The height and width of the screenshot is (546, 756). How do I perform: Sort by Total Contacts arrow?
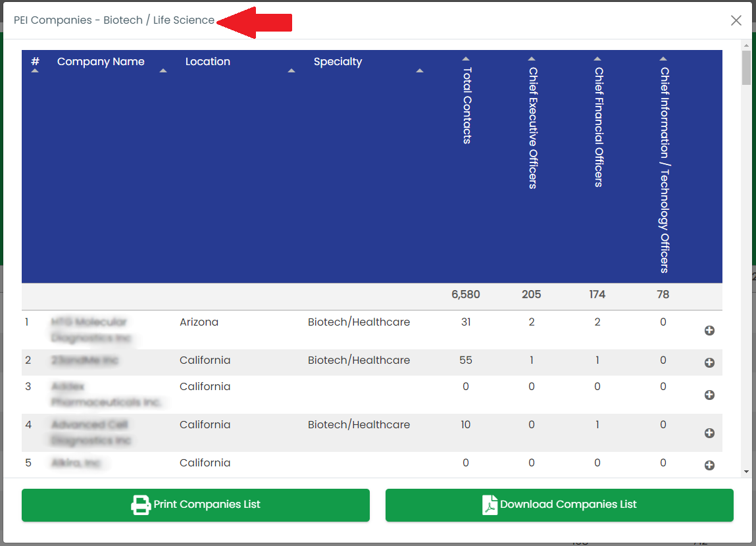pyautogui.click(x=466, y=59)
